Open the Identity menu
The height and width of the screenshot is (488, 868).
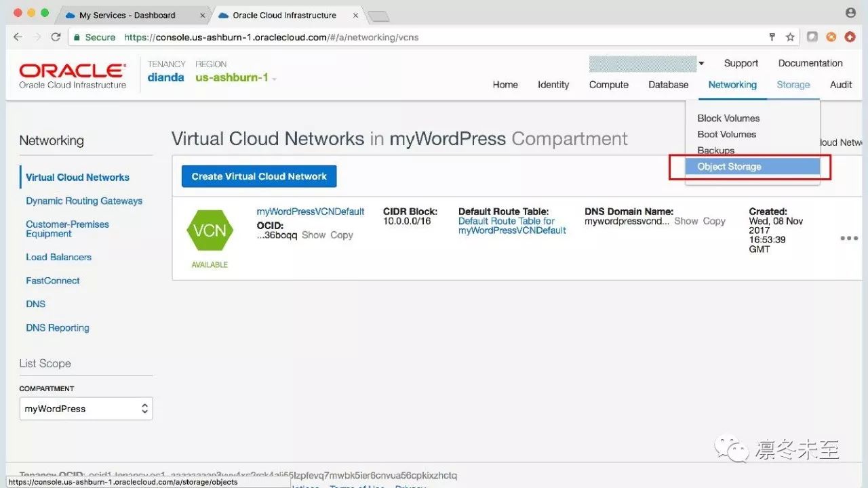coord(553,85)
